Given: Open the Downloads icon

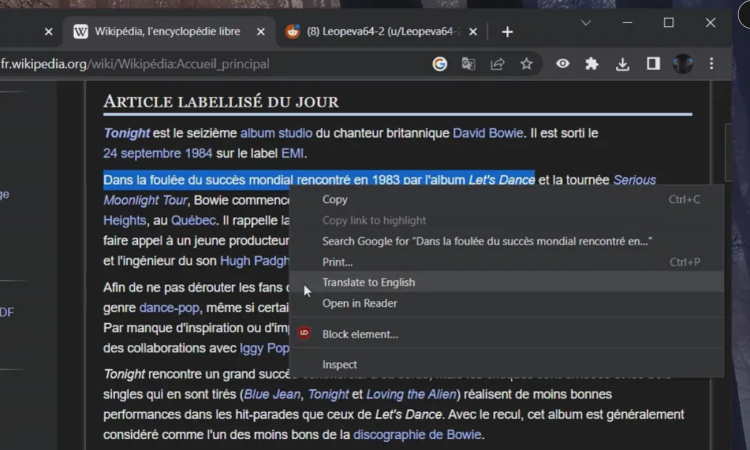Looking at the screenshot, I should (x=622, y=64).
